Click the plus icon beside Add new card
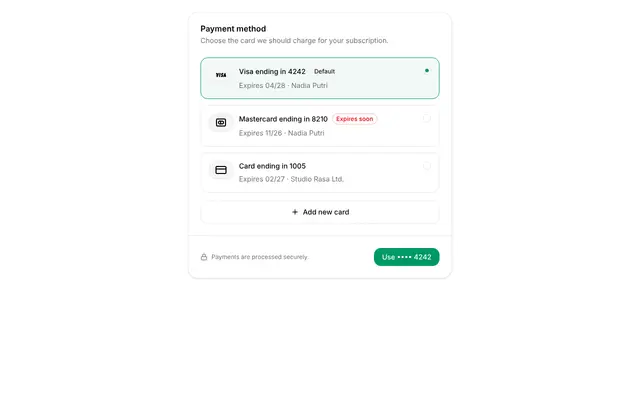Screen dimensions: 640x400 click(x=295, y=212)
